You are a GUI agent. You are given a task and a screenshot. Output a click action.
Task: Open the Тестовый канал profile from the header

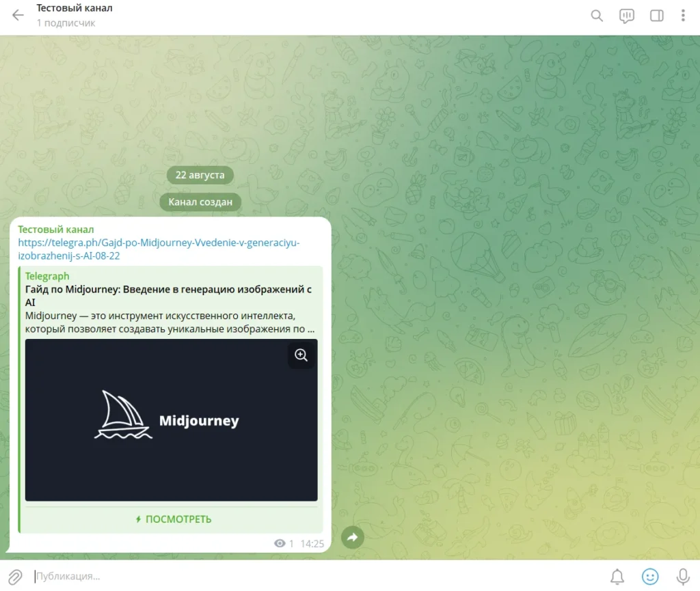pyautogui.click(x=75, y=9)
